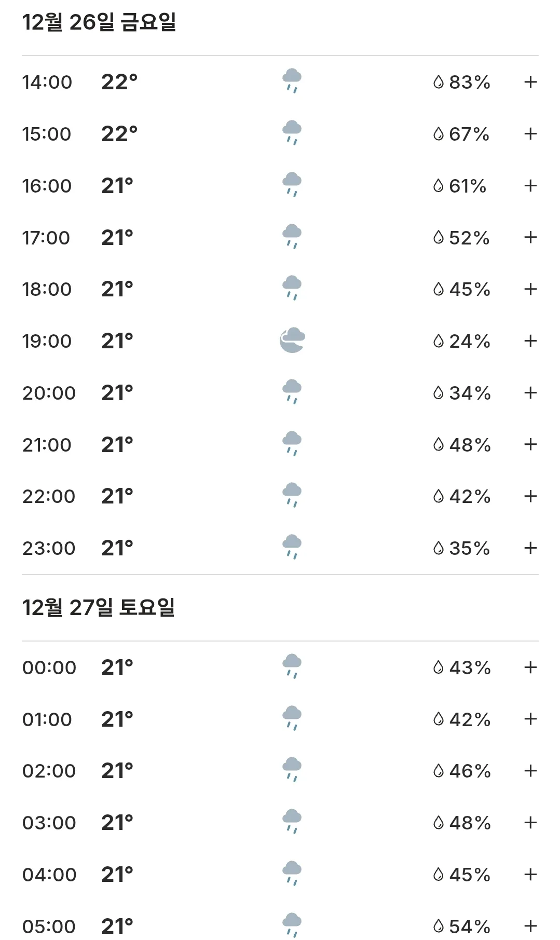Click the rain icon for 16:00
Screen dimensions: 560x940
pos(292,184)
